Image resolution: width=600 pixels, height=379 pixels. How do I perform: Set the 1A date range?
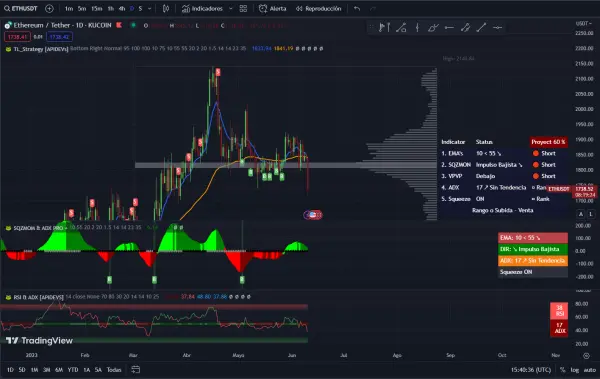tap(86, 369)
